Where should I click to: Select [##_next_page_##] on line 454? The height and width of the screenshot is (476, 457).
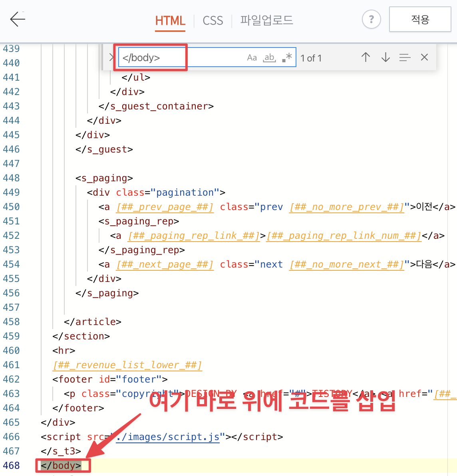click(165, 264)
